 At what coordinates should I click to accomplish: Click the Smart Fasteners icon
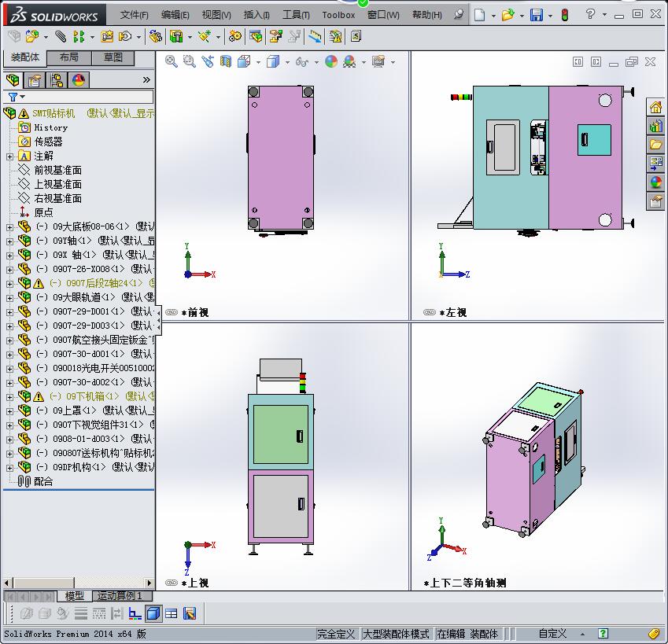pyautogui.click(x=107, y=37)
